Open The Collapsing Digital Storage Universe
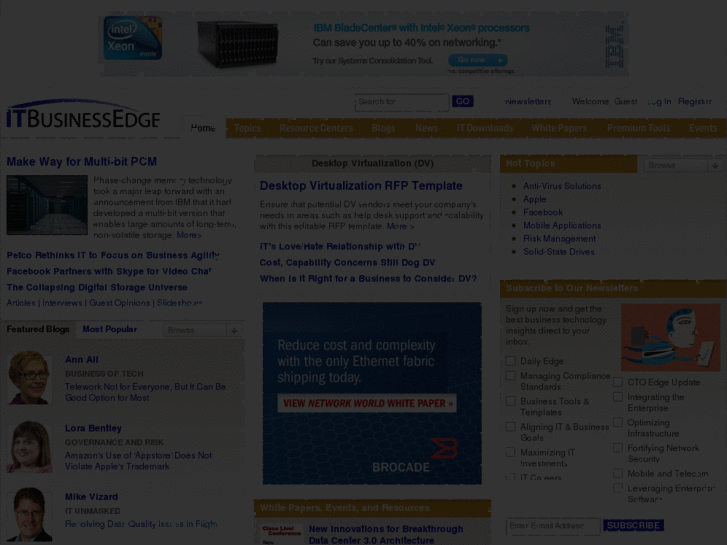The image size is (727, 545). 97,288
